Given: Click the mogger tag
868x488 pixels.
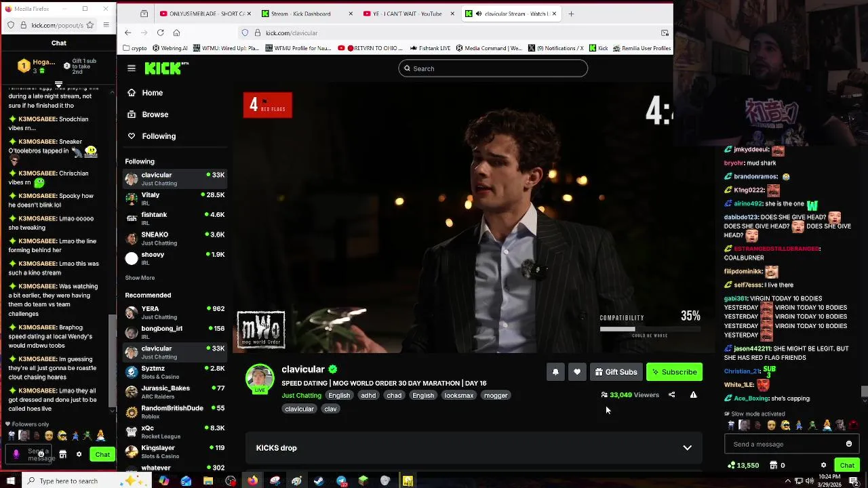Looking at the screenshot, I should [496, 395].
